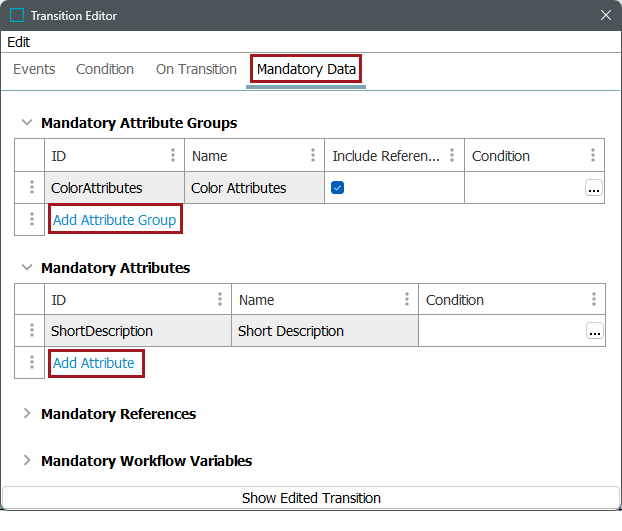Click the row handle beside ColorAttributes
Screen dimensions: 622x531
pyautogui.click(x=31, y=188)
